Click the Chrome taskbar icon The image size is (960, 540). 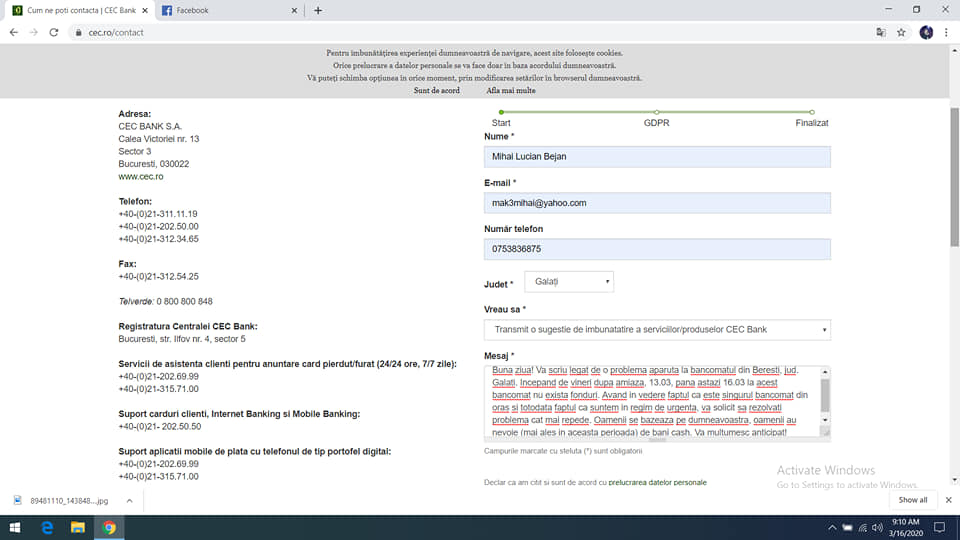109,528
